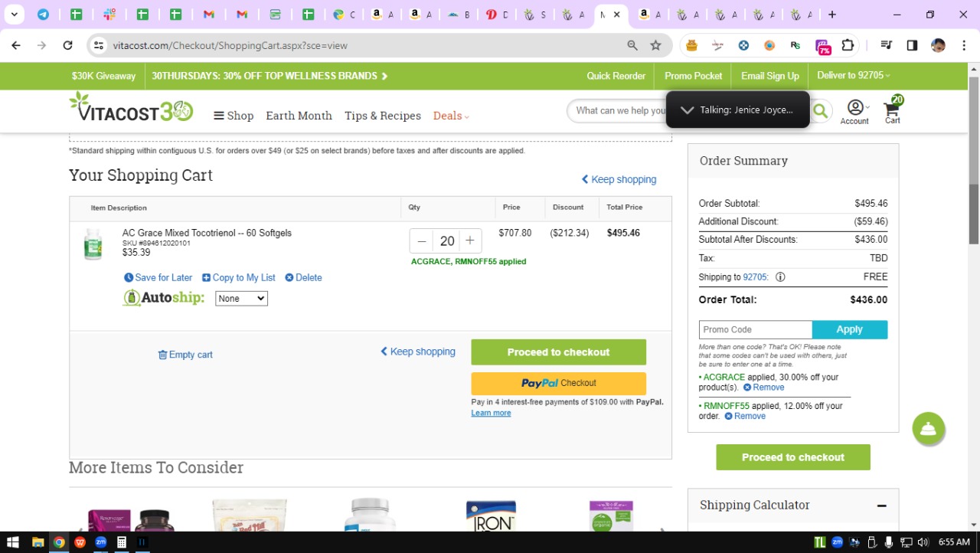Expand the Deals menu

(x=451, y=116)
